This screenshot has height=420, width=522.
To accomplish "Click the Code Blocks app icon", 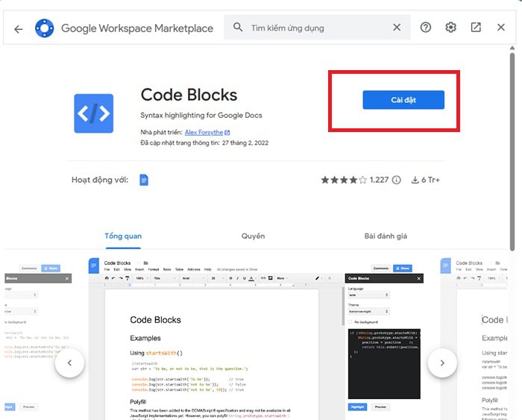I will click(x=93, y=113).
